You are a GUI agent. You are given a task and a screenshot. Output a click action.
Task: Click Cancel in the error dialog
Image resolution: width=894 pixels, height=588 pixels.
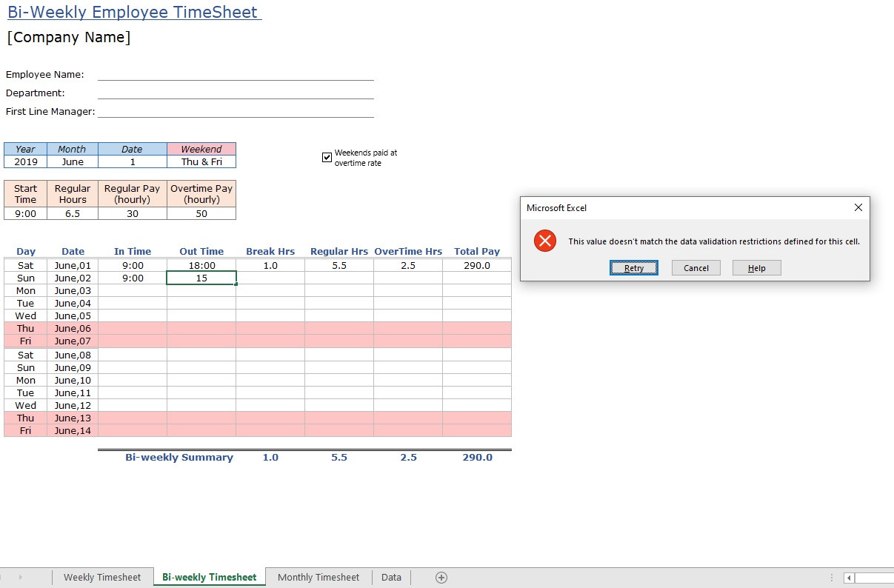click(696, 268)
